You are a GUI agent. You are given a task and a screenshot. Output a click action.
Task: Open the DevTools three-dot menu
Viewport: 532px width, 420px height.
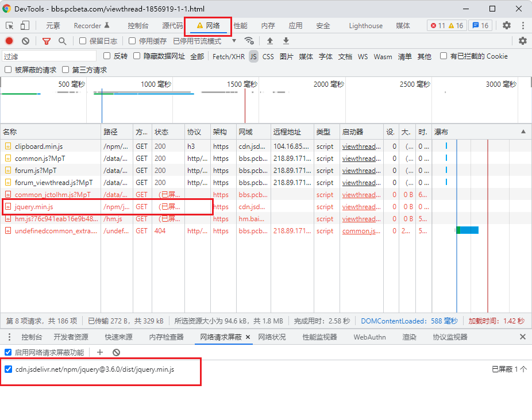point(523,25)
